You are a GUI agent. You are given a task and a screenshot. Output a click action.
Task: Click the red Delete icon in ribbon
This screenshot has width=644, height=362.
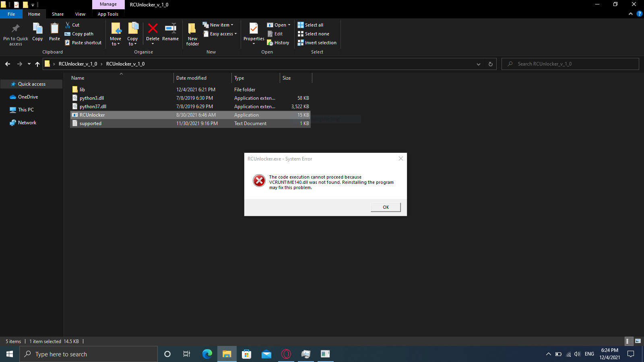153,29
